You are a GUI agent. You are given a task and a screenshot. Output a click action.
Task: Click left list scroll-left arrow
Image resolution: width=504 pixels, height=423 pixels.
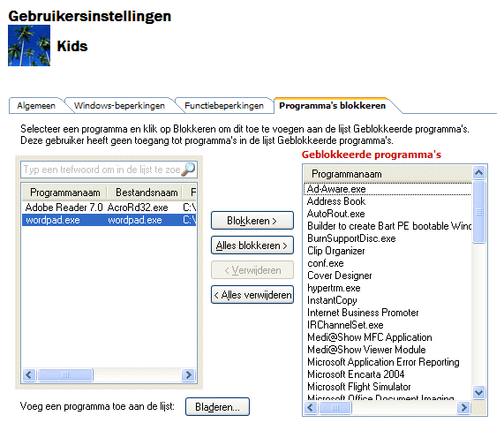(29, 374)
